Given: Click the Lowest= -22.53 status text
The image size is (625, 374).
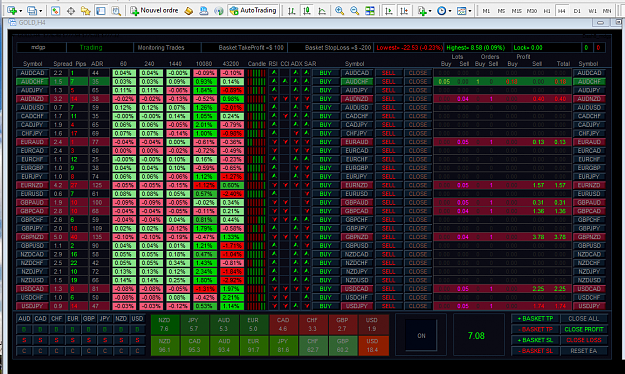Looking at the screenshot, I should point(409,47).
